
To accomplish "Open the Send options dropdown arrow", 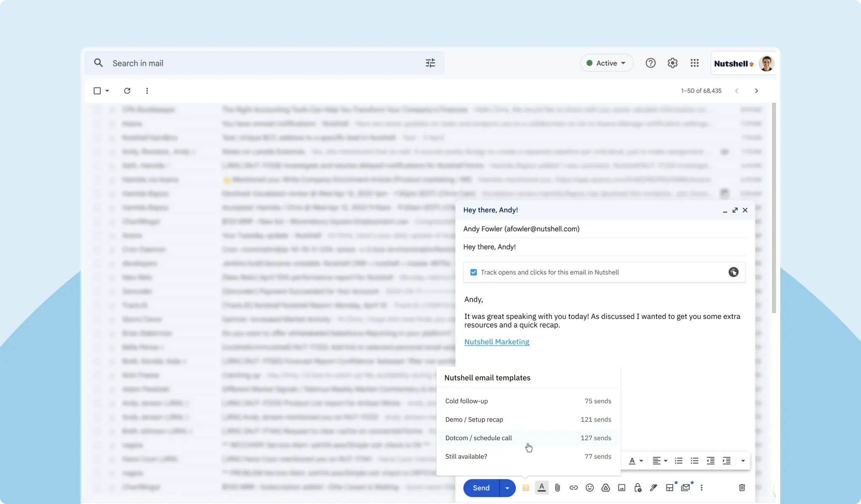I will (507, 488).
